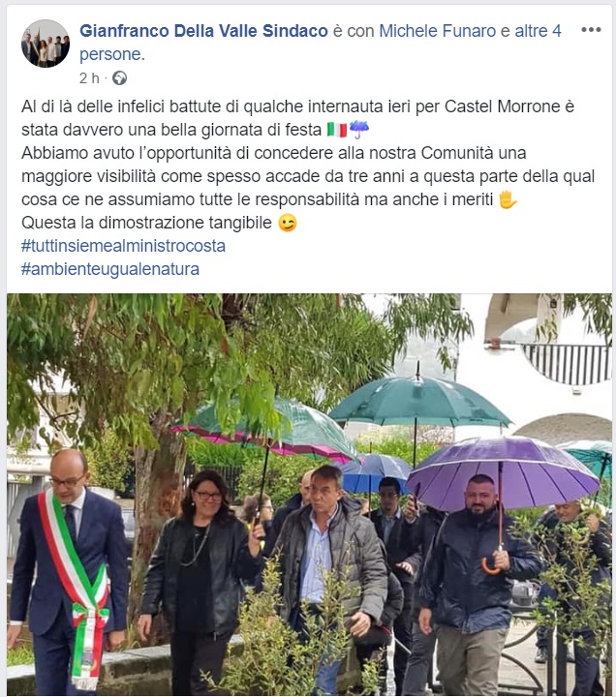
Task: Click the bearded man holding the purple umbrella
Action: [x=478, y=585]
